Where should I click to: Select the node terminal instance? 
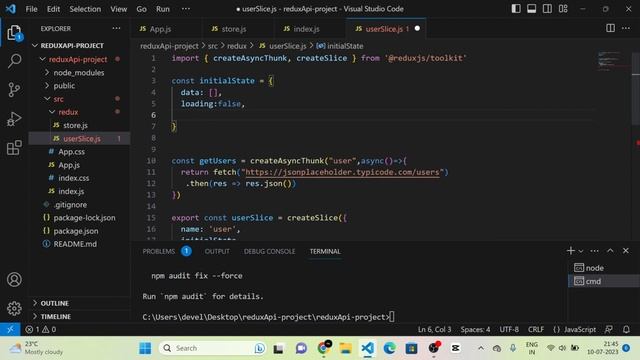(x=604, y=268)
